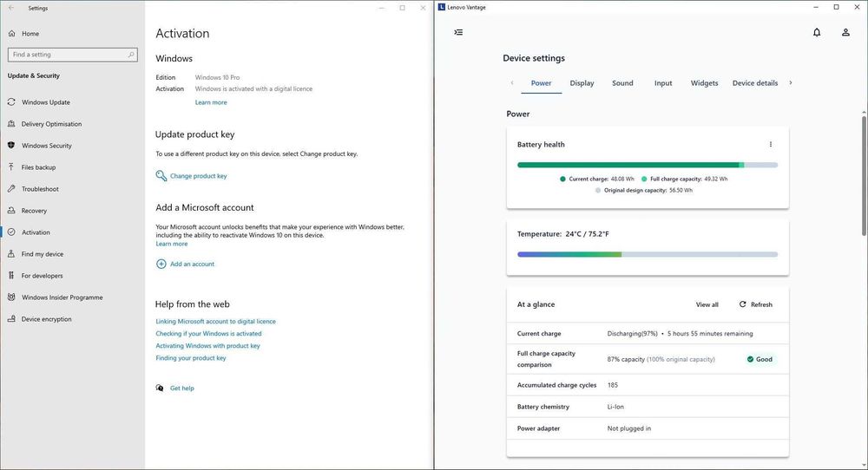The image size is (868, 470).
Task: Show next Device settings tabs with right chevron
Action: (791, 83)
